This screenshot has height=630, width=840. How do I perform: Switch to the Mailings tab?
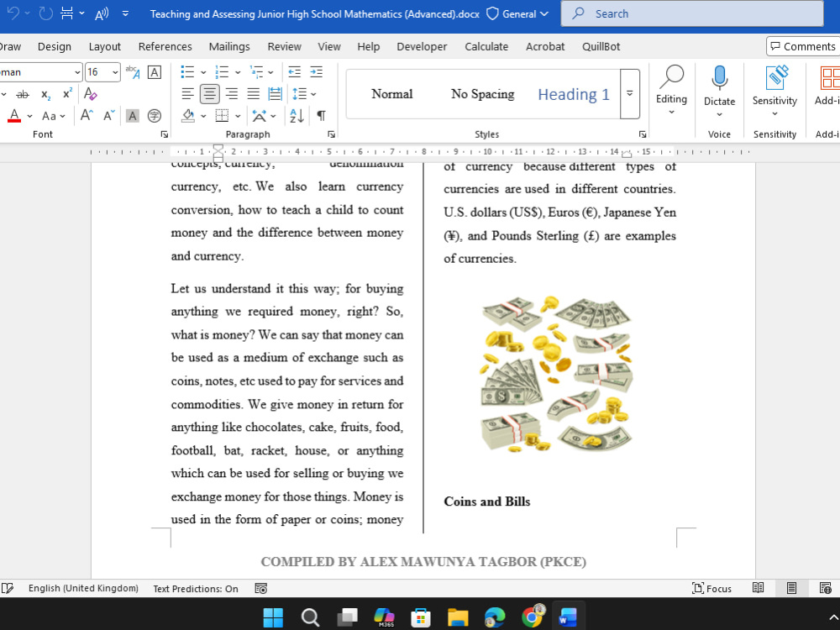(x=229, y=46)
